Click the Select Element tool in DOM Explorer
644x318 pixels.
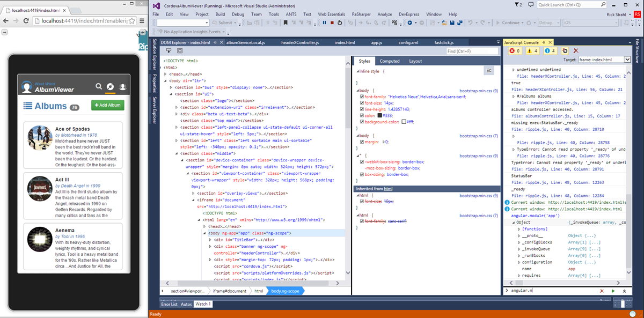(x=169, y=50)
